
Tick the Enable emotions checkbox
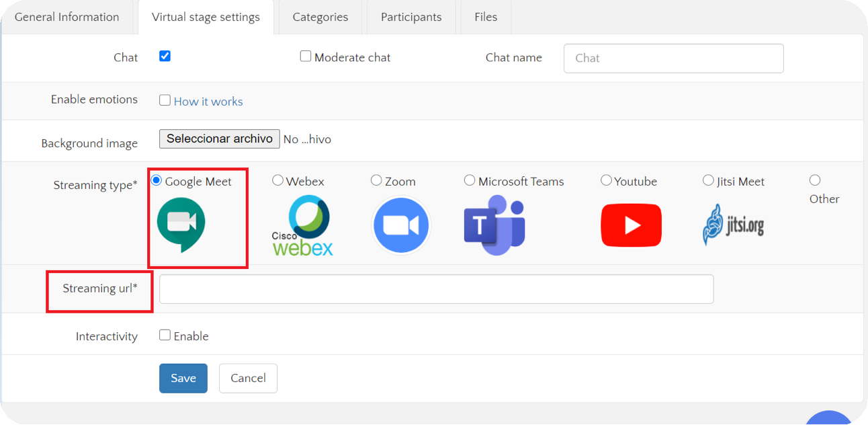165,100
